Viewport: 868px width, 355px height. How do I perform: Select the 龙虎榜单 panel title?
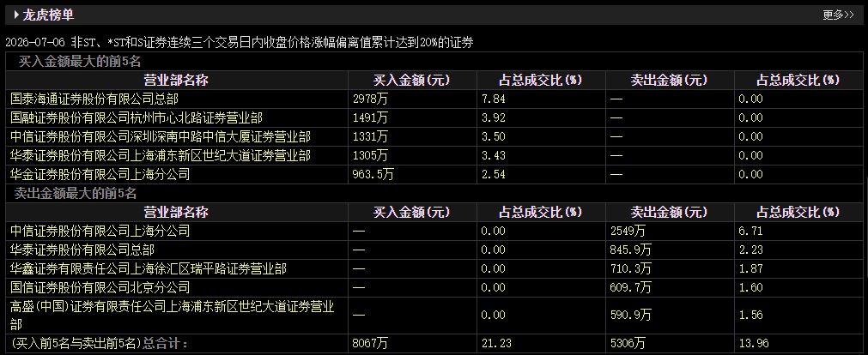click(48, 15)
